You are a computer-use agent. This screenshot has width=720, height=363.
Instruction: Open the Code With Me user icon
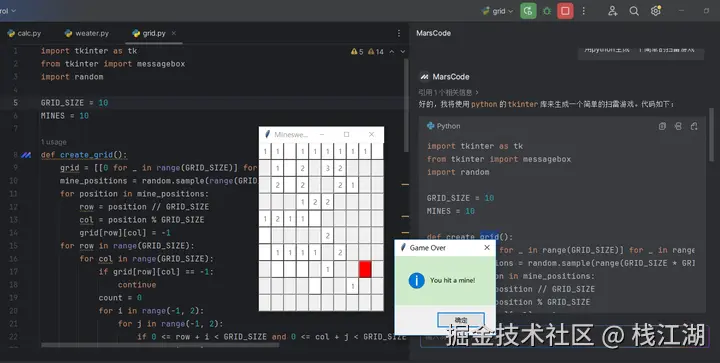(613, 11)
